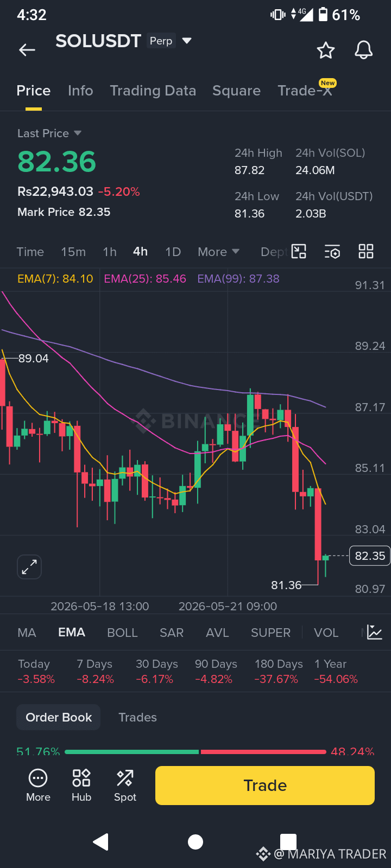Tap the EMA(25): 85.46 legend
391x868 pixels.
pos(145,279)
